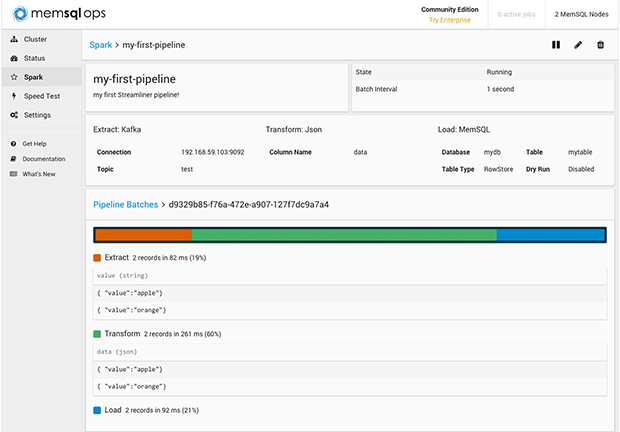The image size is (620, 432).
Task: Go back to Pipeline Batches breadcrumb
Action: [125, 205]
